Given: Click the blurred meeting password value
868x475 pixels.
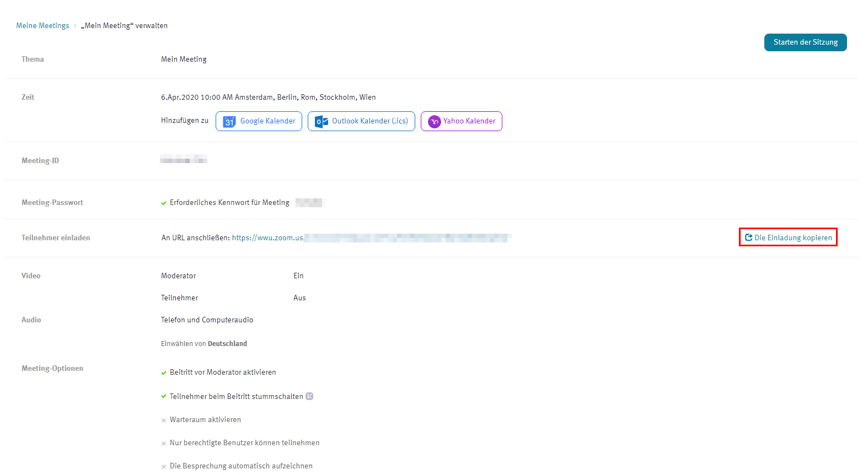Looking at the screenshot, I should (x=309, y=202).
